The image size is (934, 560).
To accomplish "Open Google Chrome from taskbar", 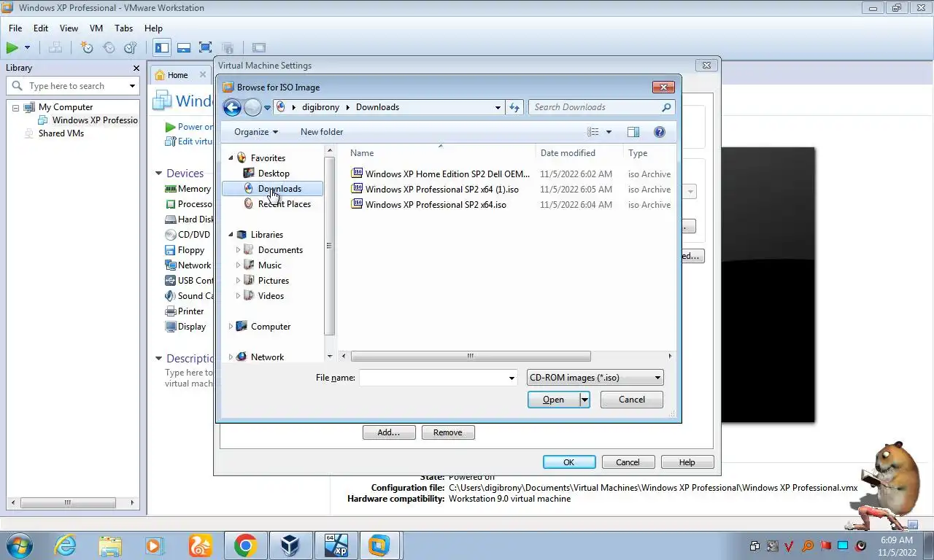I will click(246, 545).
